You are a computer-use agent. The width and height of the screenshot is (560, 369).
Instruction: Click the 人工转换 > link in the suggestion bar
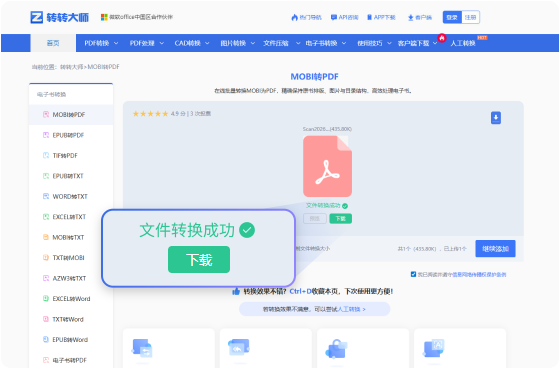(352, 309)
